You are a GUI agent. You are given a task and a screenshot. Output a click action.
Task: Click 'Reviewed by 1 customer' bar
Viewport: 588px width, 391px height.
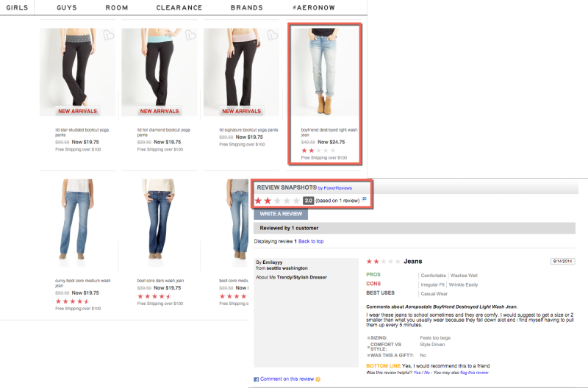415,228
